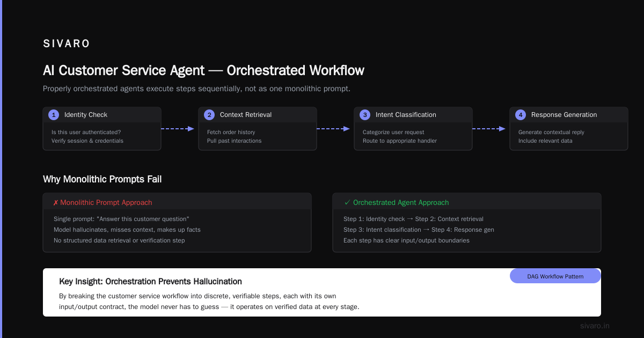Select the 'Fetch order history' line
This screenshot has height=338, width=644.
coord(231,132)
